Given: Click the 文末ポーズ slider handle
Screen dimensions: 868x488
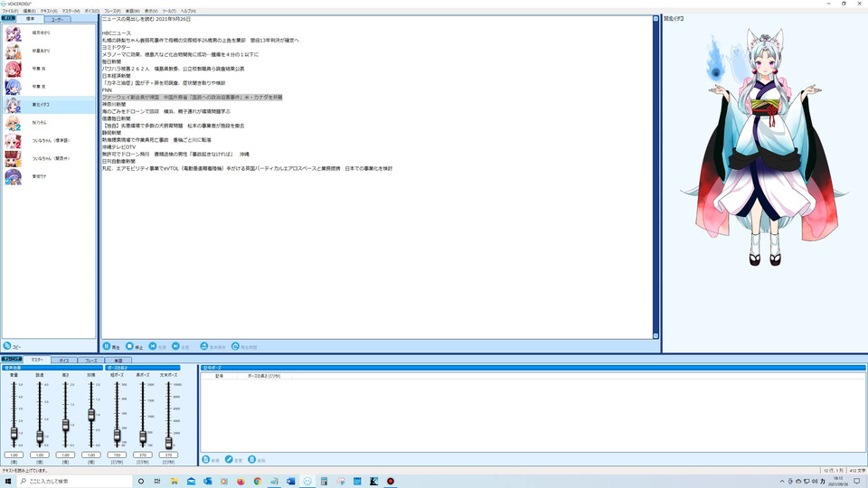Looking at the screenshot, I should pos(168,442).
